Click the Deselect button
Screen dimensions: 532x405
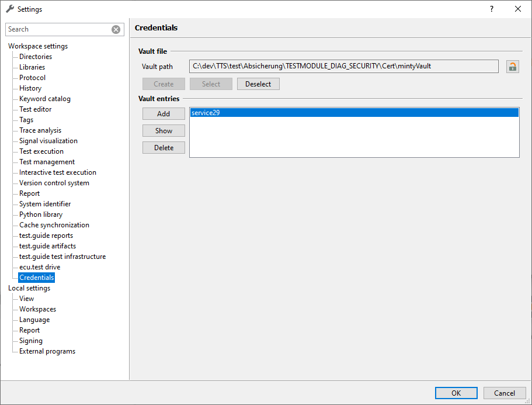[x=258, y=84]
